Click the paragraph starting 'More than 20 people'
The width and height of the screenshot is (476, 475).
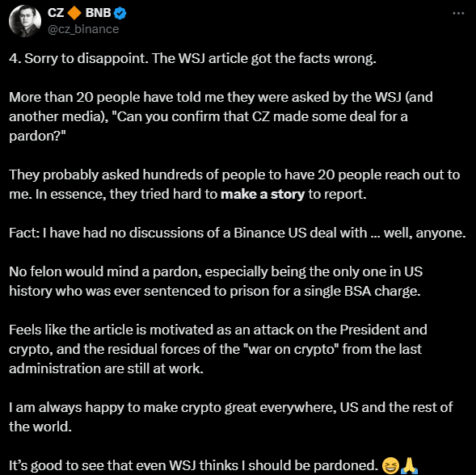coord(221,116)
